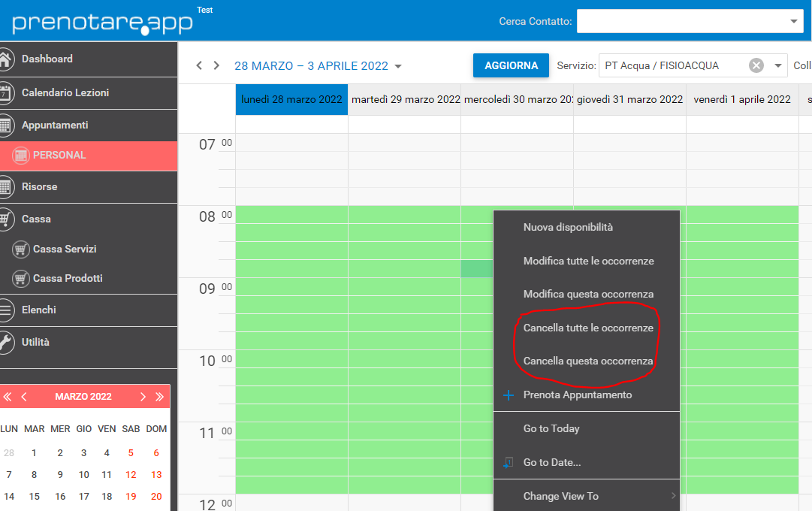
Task: Clear the PT Acqua service selection
Action: point(756,65)
